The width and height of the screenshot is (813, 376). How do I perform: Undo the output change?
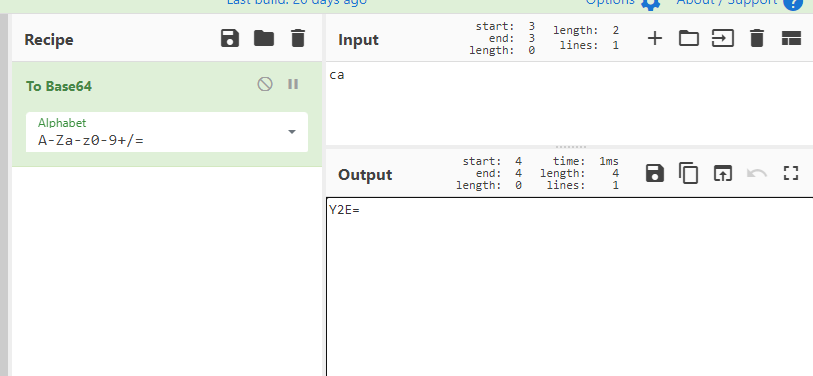(756, 173)
